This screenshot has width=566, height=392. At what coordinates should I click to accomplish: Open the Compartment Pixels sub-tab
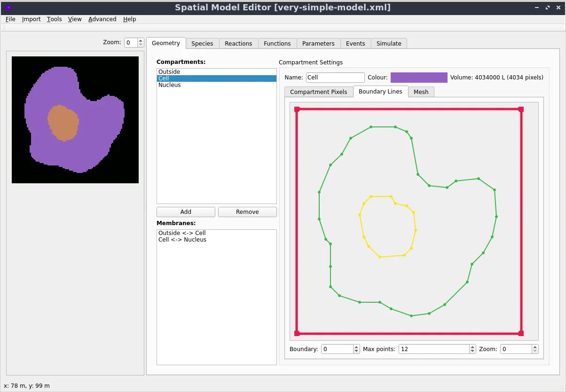[x=319, y=92]
